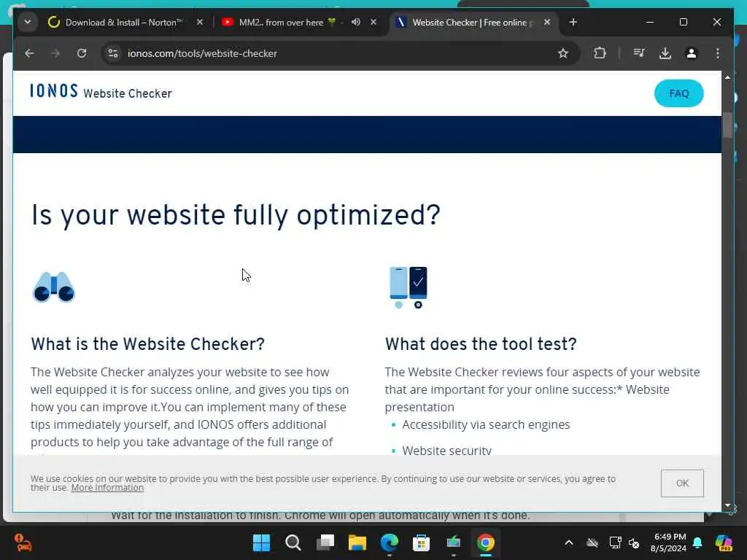This screenshot has width=747, height=560.
Task: Click the 'What does the tool test?' heading
Action: (x=481, y=344)
